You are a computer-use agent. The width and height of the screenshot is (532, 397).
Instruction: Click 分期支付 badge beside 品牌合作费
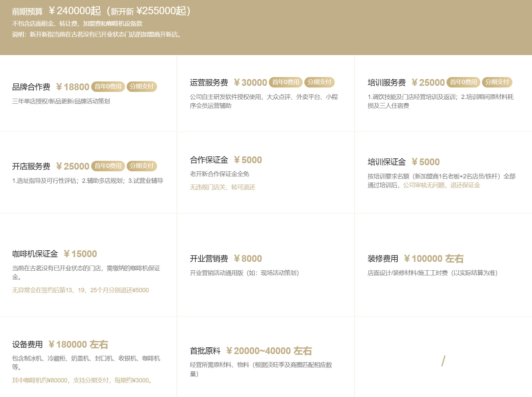tap(142, 86)
